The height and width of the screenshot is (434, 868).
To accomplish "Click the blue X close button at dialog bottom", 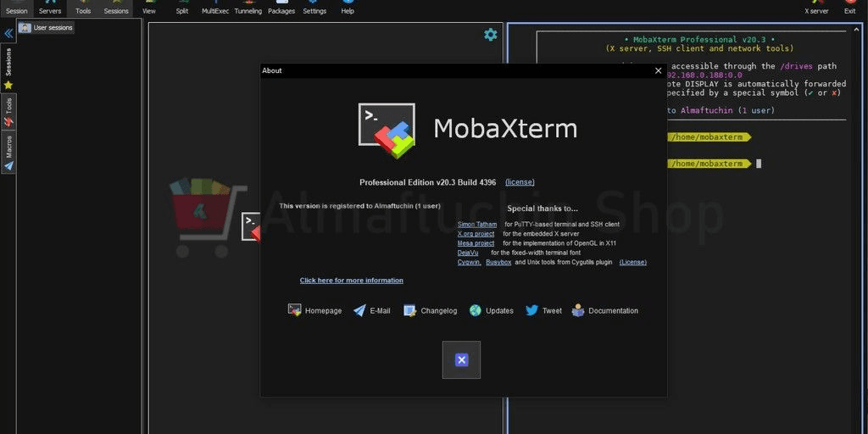I will pos(461,359).
